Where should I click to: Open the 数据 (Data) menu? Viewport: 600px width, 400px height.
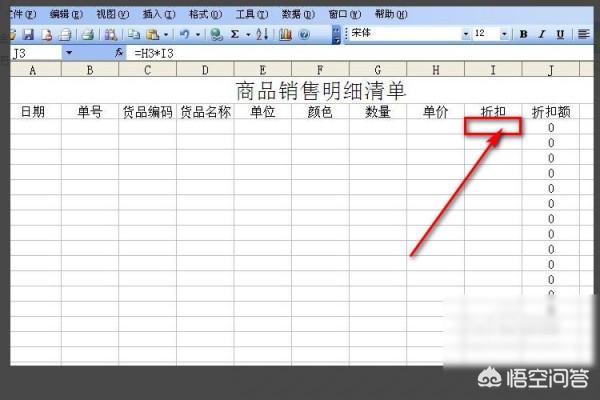(x=298, y=15)
